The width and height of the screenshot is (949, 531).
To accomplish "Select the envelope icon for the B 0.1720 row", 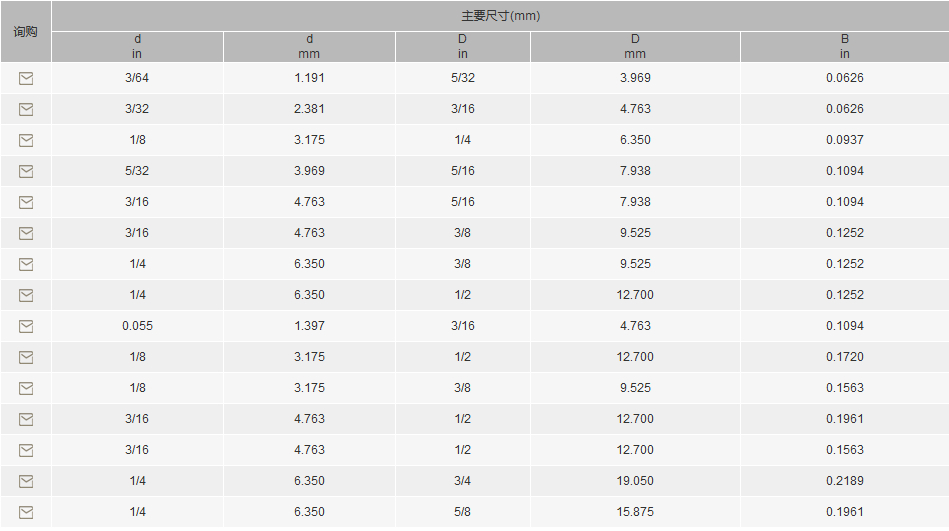I will pyautogui.click(x=26, y=357).
